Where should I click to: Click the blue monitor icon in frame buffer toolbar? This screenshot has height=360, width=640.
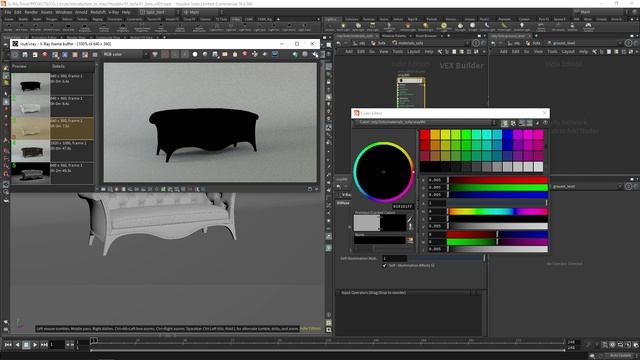pyautogui.click(x=275, y=54)
